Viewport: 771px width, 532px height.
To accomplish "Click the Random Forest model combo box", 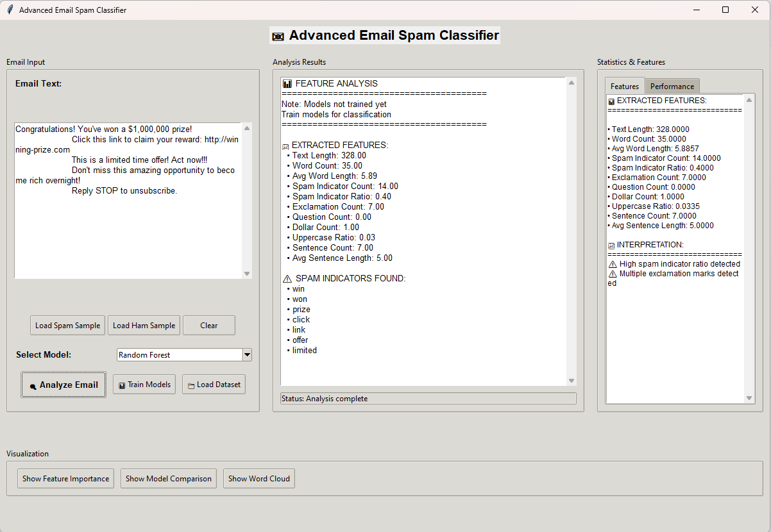I will [x=179, y=355].
